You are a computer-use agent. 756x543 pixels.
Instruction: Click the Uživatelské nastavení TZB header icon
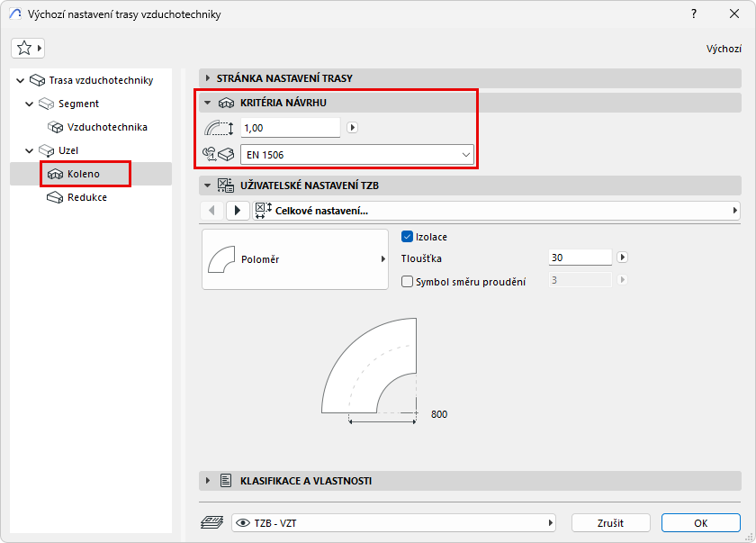point(226,186)
